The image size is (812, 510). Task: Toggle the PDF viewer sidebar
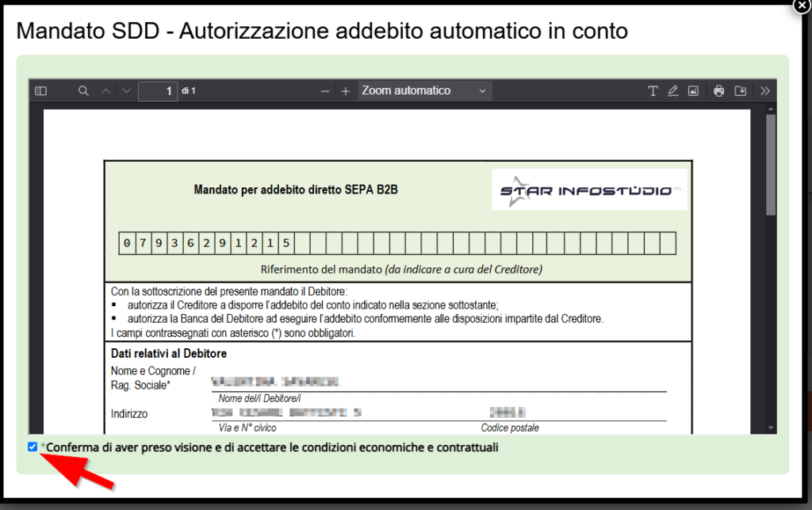tap(41, 91)
